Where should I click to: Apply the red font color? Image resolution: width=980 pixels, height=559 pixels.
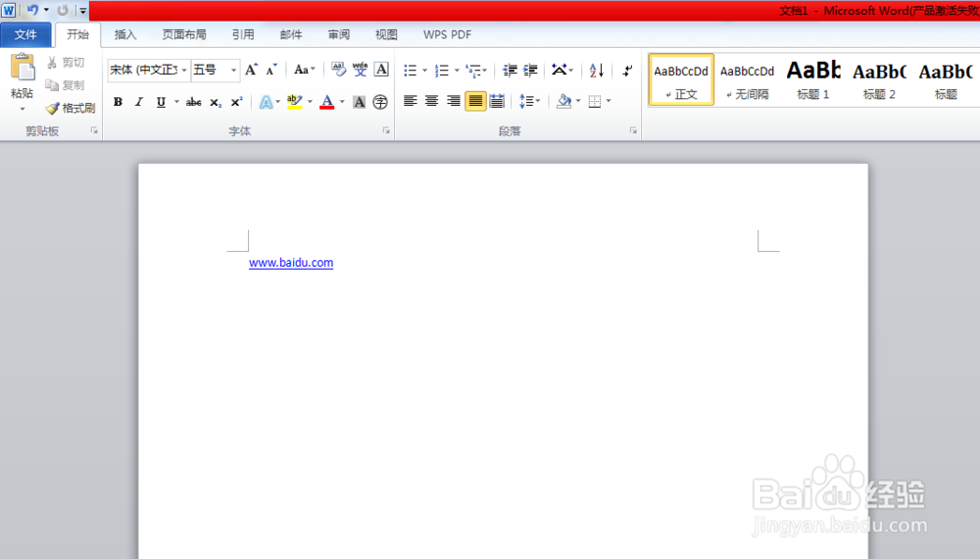[327, 102]
